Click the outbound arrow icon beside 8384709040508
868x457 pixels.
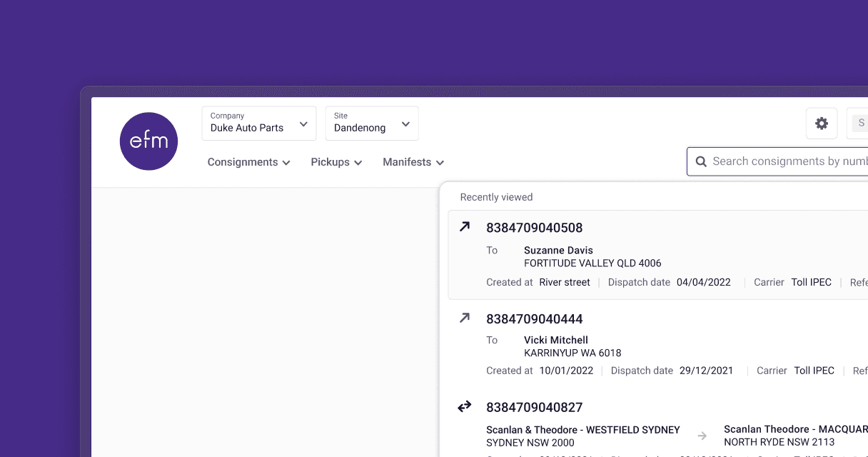point(465,226)
